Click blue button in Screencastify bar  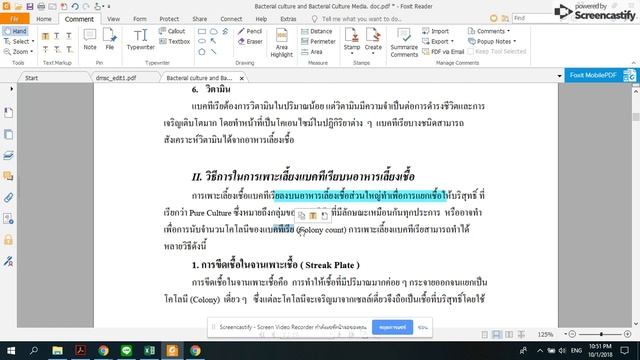pyautogui.click(x=392, y=327)
